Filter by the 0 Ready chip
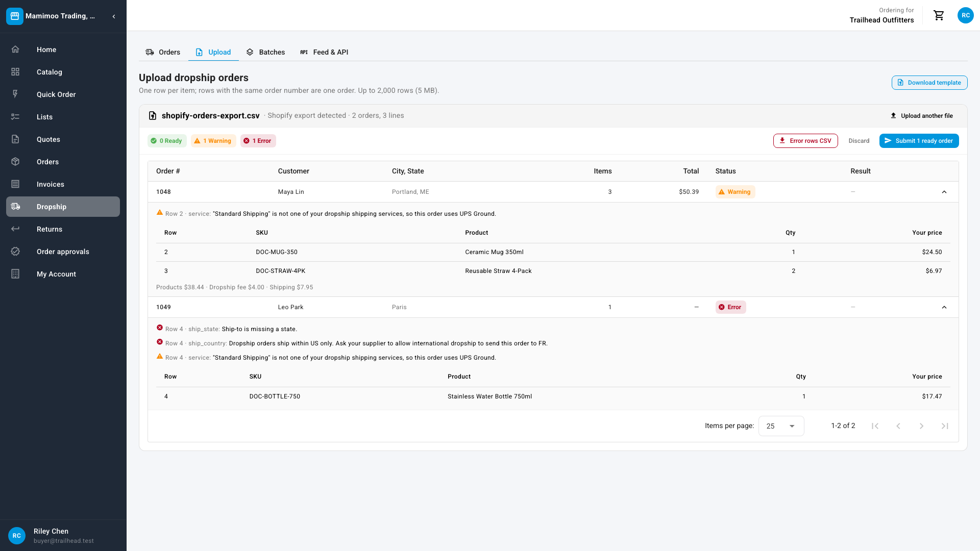 point(167,141)
